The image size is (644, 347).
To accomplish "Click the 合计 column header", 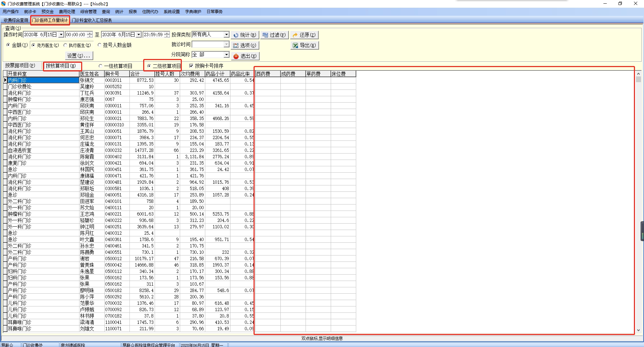I will [142, 74].
